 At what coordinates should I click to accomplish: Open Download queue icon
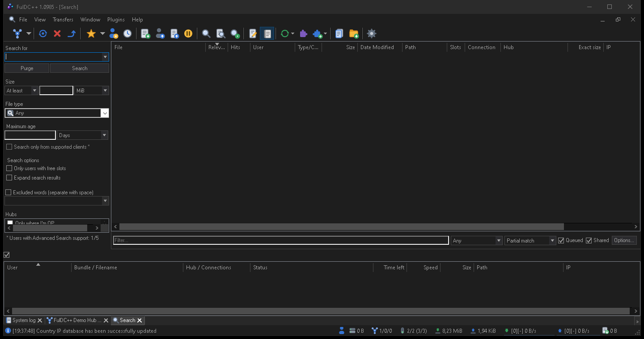145,33
